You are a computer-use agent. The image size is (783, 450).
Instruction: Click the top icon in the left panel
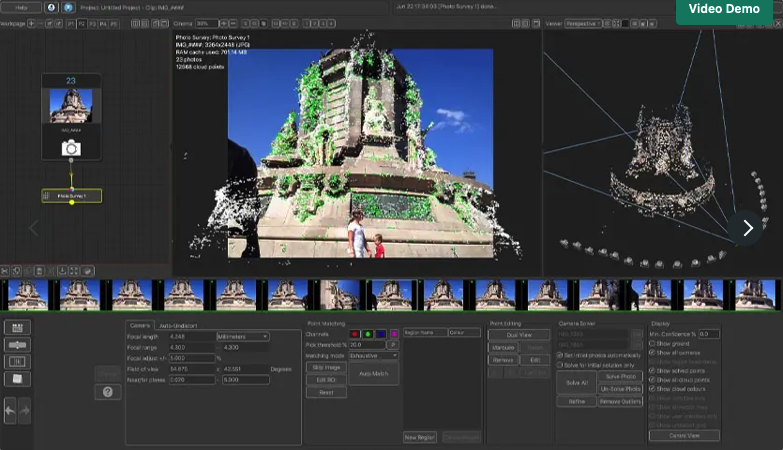click(x=18, y=328)
